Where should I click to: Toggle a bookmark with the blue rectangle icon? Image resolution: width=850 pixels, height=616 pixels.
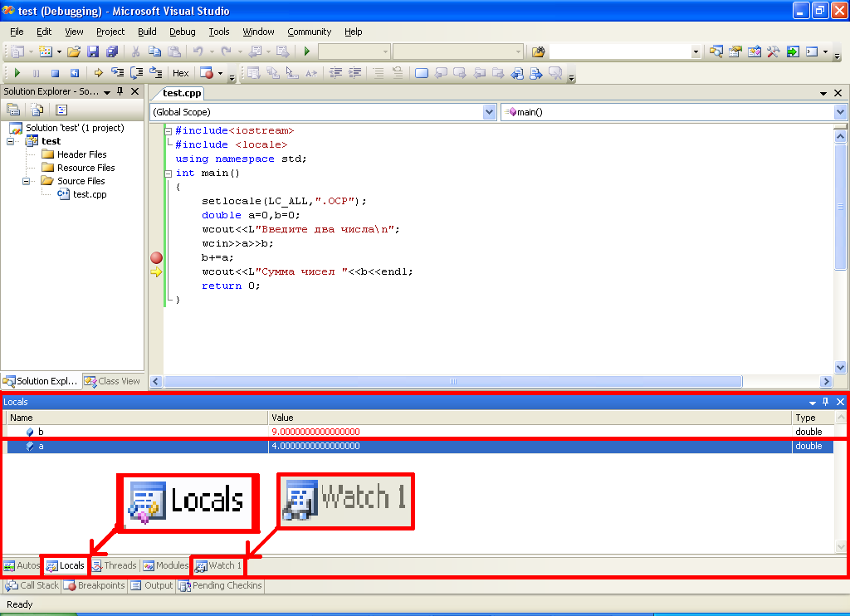point(421,73)
